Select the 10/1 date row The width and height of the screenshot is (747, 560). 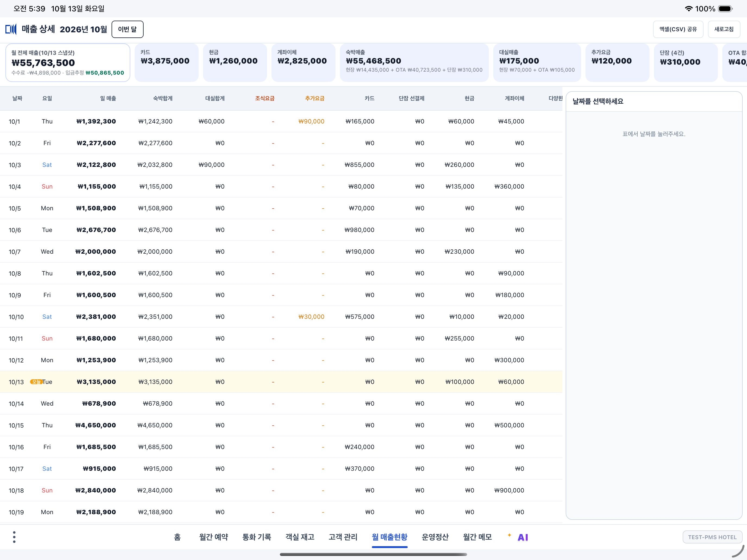(281, 121)
